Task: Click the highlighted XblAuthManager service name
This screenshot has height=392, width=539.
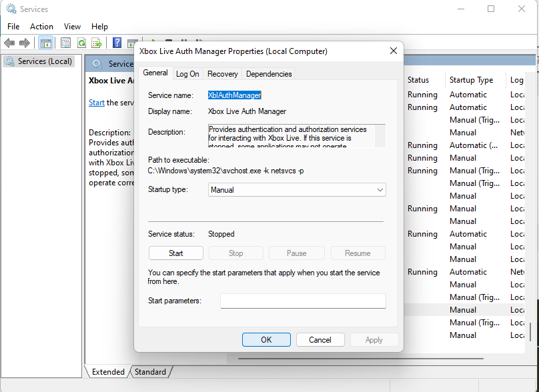Action: [x=234, y=95]
